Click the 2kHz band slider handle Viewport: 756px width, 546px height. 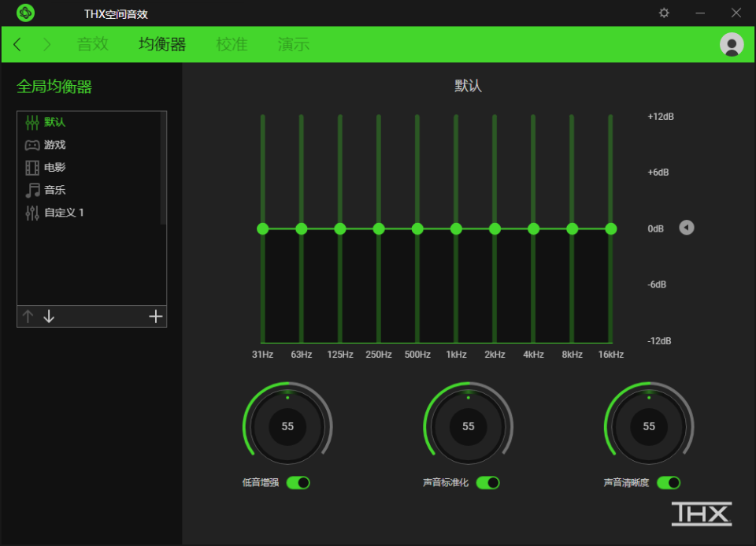point(495,229)
